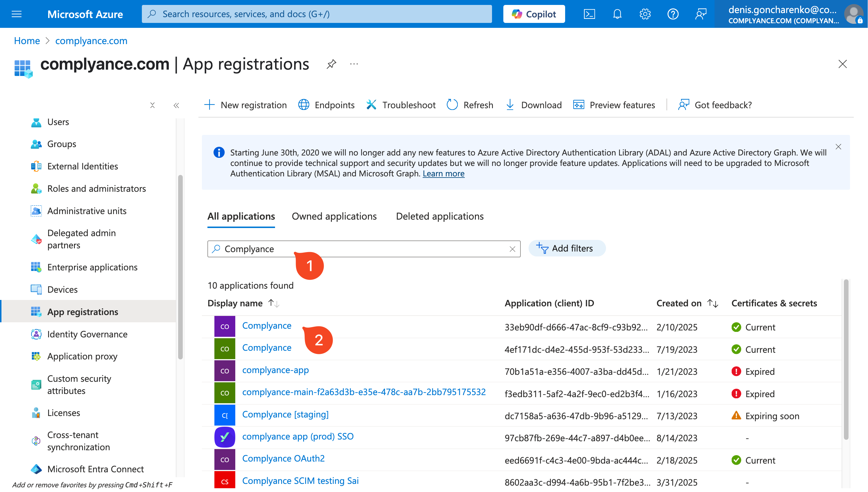The height and width of the screenshot is (492, 868).
Task: Sort by Display name column arrows
Action: (x=274, y=303)
